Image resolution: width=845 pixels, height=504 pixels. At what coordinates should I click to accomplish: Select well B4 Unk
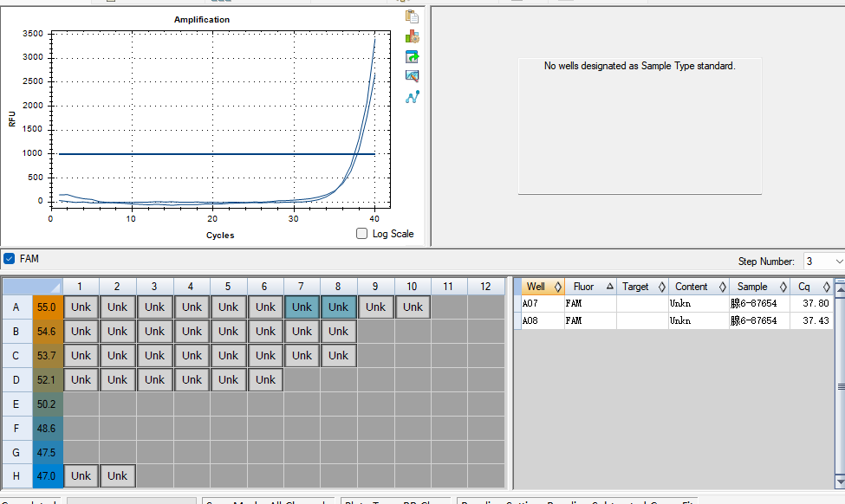tap(192, 331)
